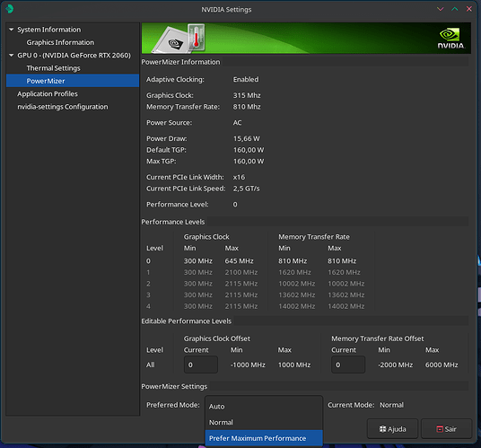Click the GPU thermometer banner icon
The width and height of the screenshot is (481, 448).
pos(179,39)
